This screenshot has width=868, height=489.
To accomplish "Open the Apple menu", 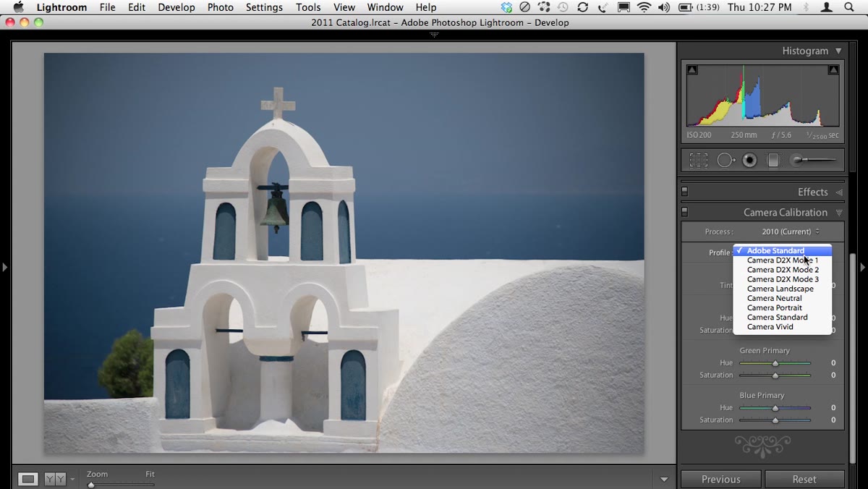I will coord(18,7).
